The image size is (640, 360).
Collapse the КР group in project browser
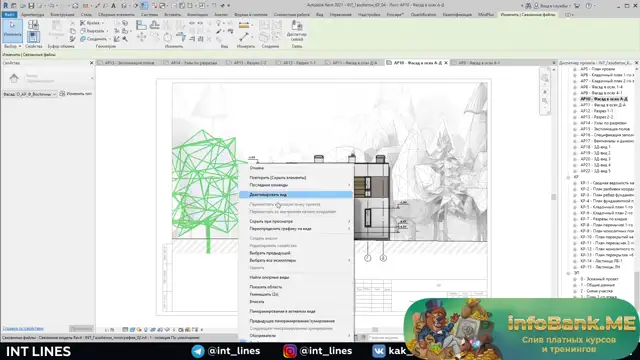pyautogui.click(x=568, y=177)
